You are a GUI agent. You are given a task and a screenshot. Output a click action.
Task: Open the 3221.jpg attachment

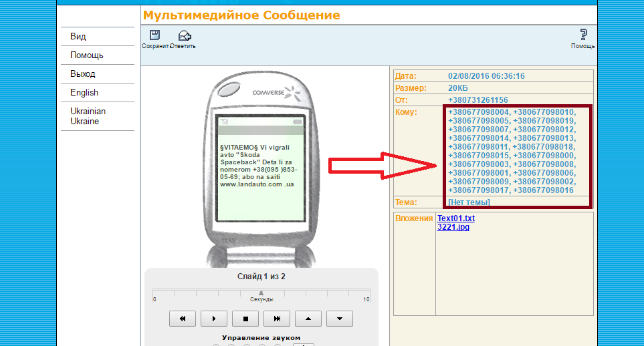[x=453, y=227]
